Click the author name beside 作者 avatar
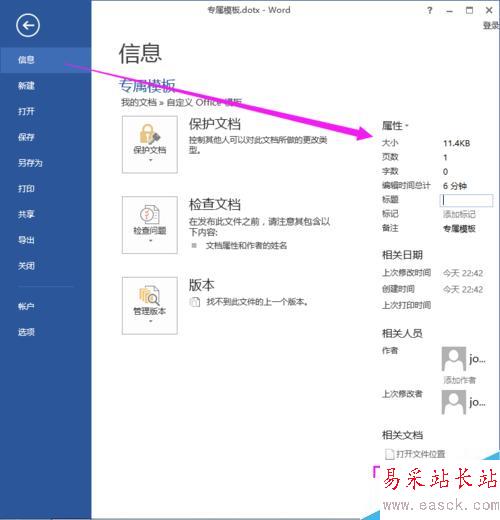 pyautogui.click(x=477, y=359)
